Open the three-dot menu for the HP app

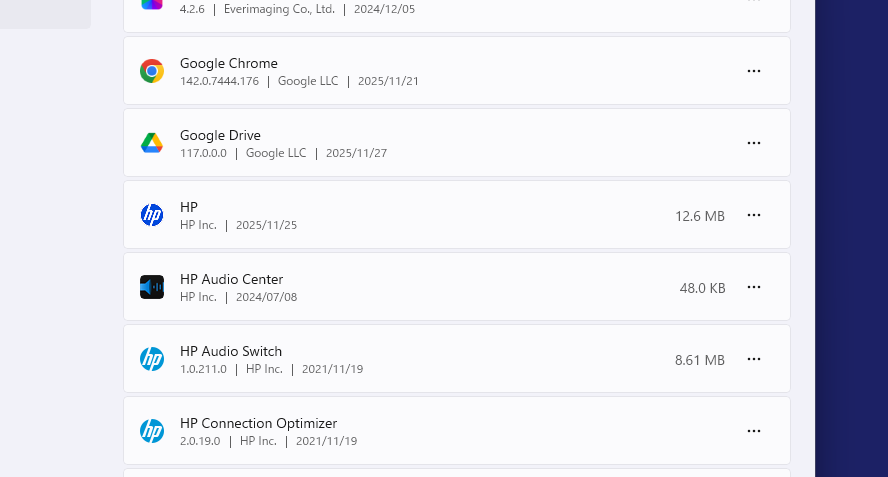tap(754, 215)
